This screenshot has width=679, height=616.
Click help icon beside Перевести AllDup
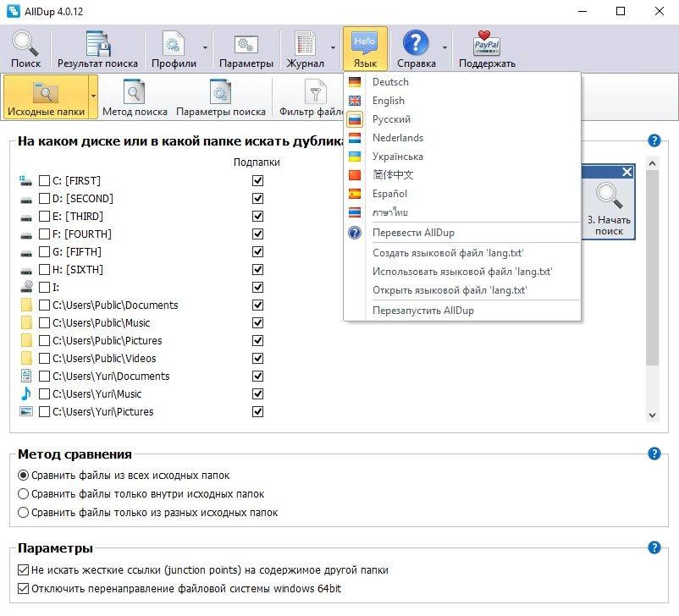355,233
